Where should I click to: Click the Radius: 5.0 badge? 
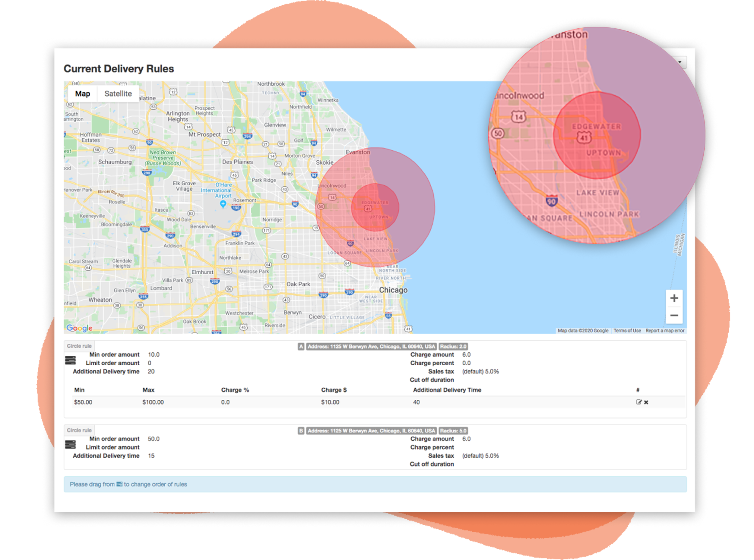[453, 431]
